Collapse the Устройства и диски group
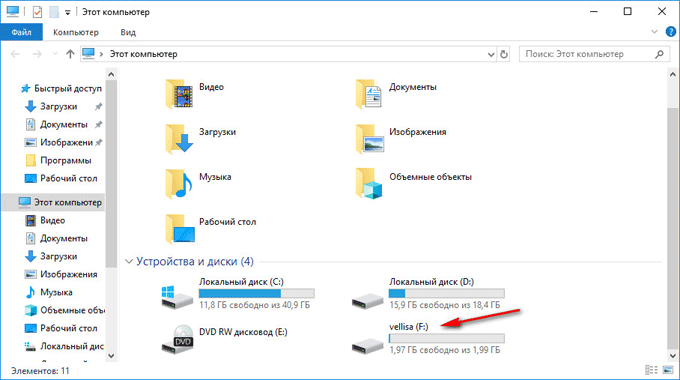Viewport: 680px width, 380px height. 129,262
